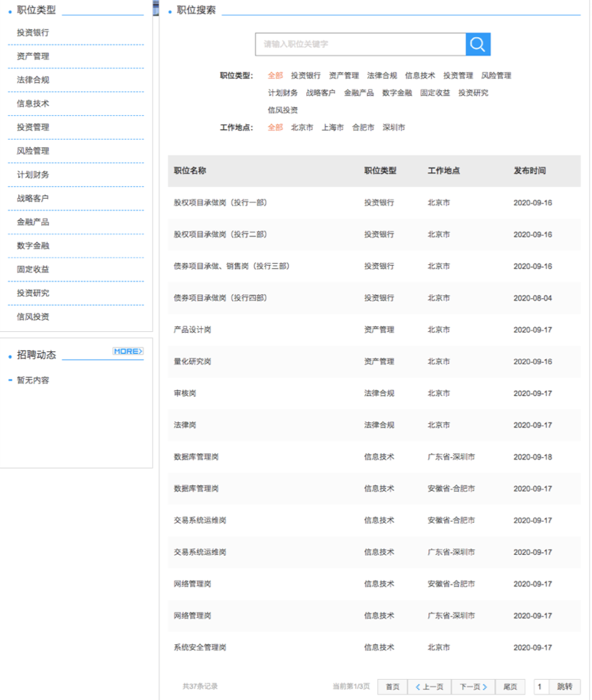Open 数字金融 in the left sidebar
The width and height of the screenshot is (592, 700).
coord(33,245)
